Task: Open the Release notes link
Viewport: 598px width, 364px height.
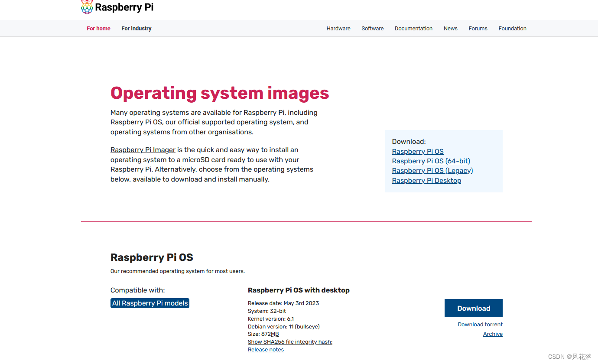Action: tap(266, 350)
